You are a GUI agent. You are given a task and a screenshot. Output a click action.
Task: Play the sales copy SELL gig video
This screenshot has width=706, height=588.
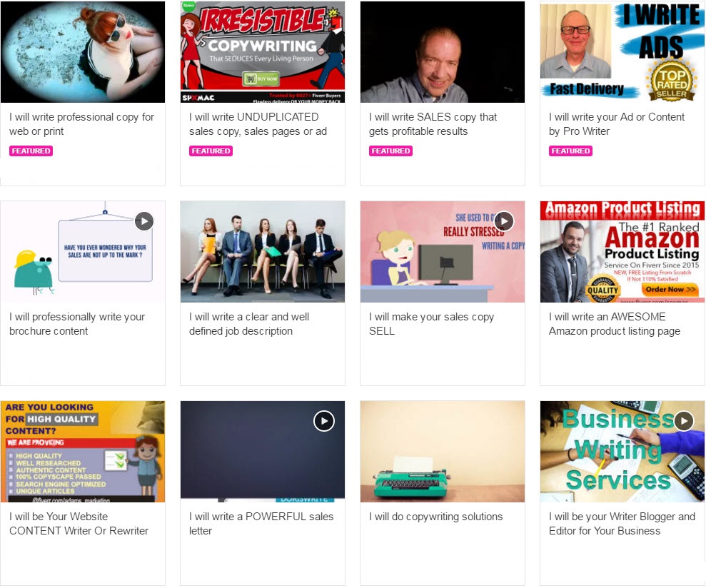tap(504, 221)
